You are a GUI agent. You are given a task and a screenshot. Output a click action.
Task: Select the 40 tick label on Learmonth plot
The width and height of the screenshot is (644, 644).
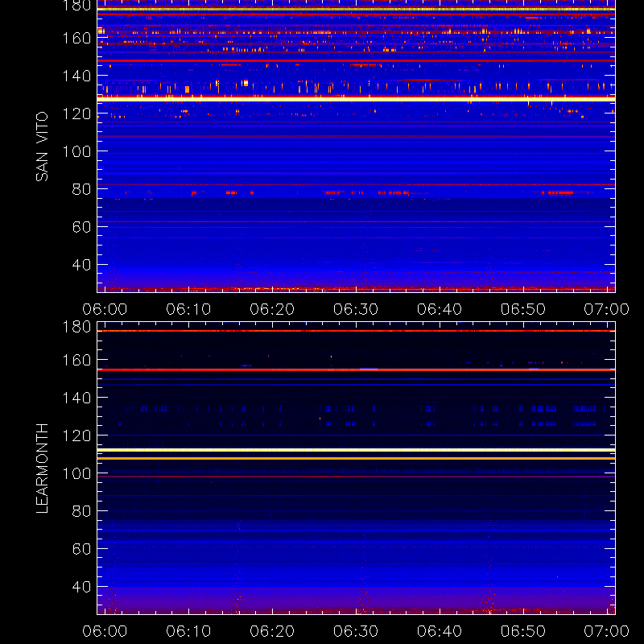click(81, 587)
